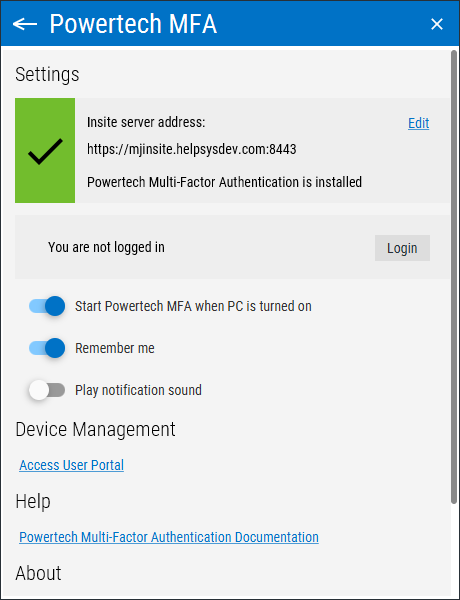
Task: Click the Remember me label text
Action: tap(115, 348)
